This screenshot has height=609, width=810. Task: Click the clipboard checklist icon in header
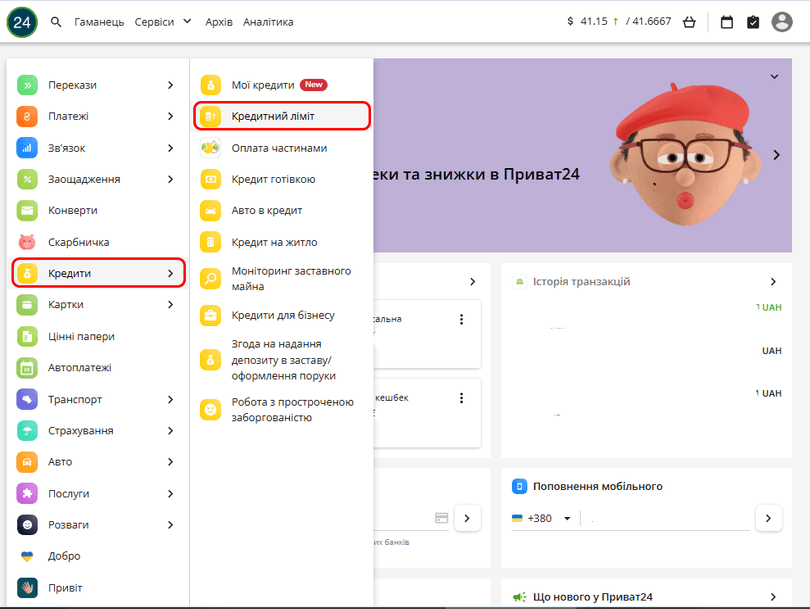pyautogui.click(x=753, y=21)
